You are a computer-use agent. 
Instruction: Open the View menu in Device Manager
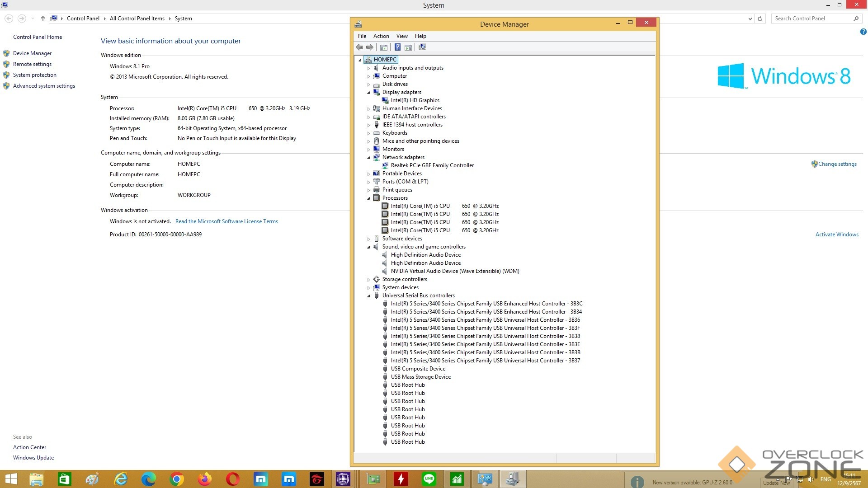401,36
